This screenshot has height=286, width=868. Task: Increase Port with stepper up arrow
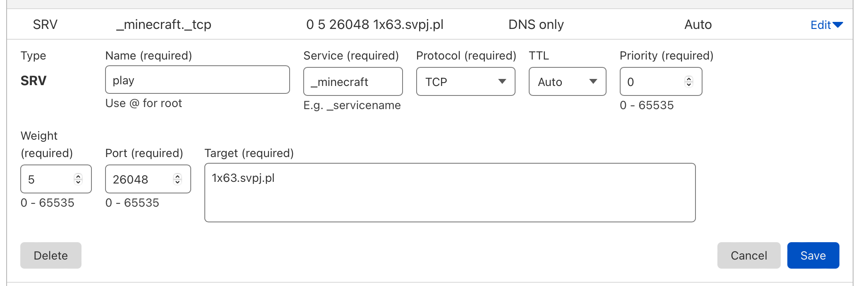coord(177,176)
